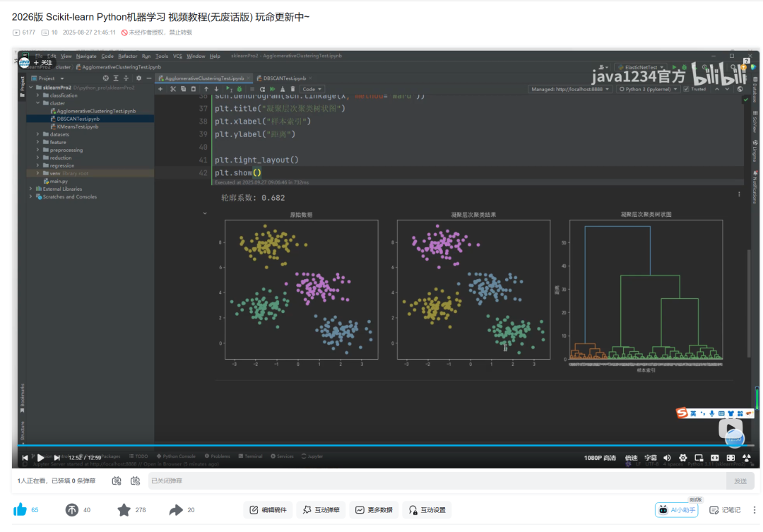
Task: Open the Refactor menu in PyCharm
Action: click(127, 56)
